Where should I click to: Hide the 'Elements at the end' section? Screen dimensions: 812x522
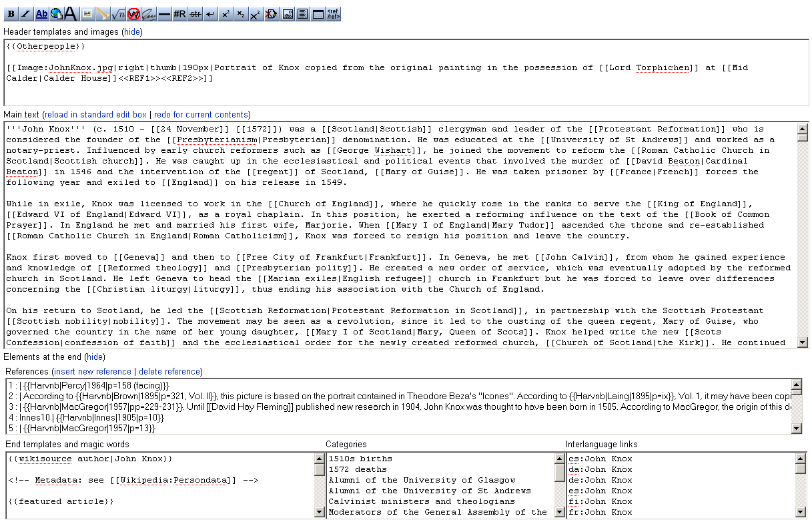tap(94, 357)
